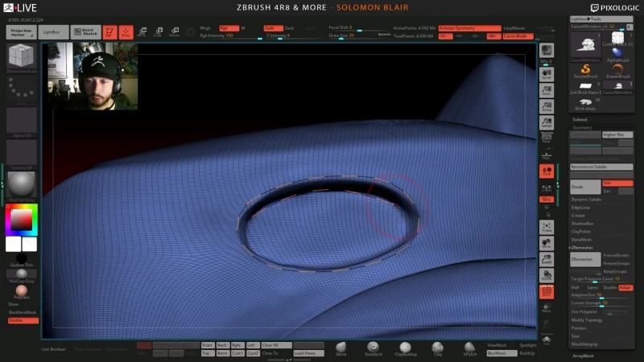Click the Transp transparency icon

(547, 308)
